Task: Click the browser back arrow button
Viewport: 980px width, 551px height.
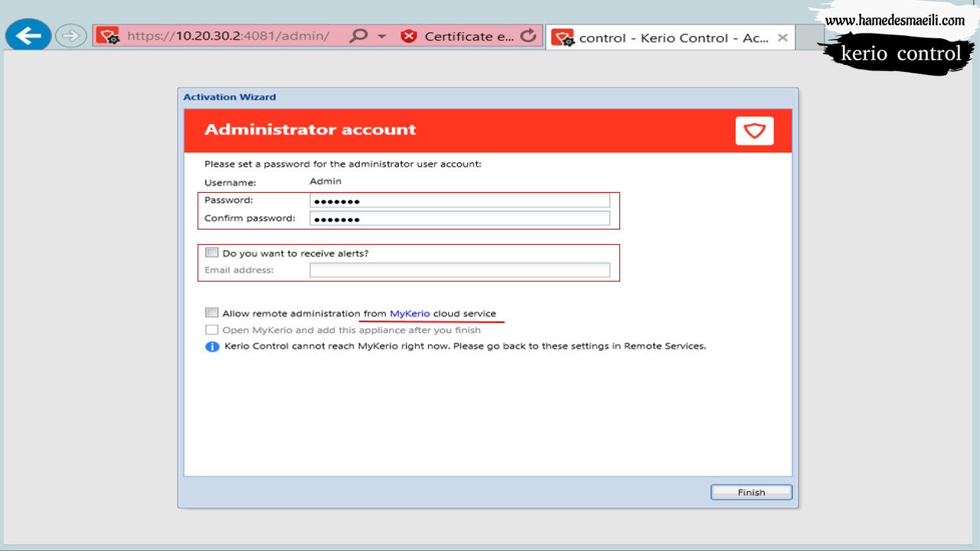Action: tap(28, 35)
